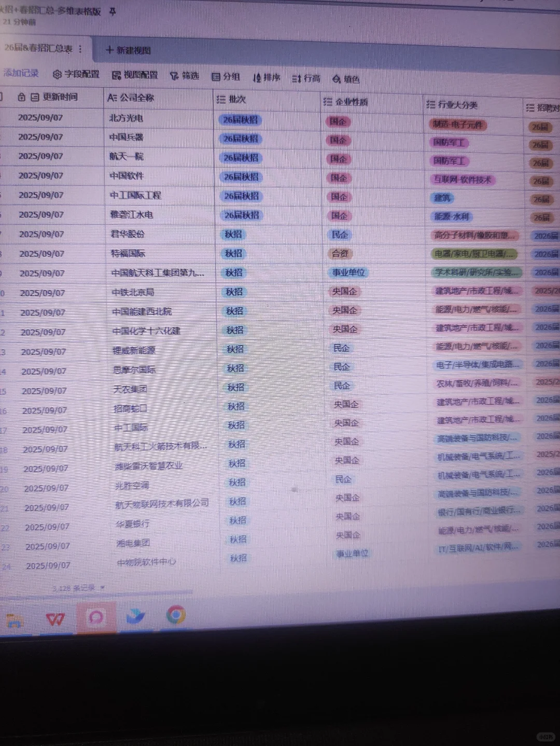
Task: Open the 分组 grouping option
Action: [x=226, y=77]
